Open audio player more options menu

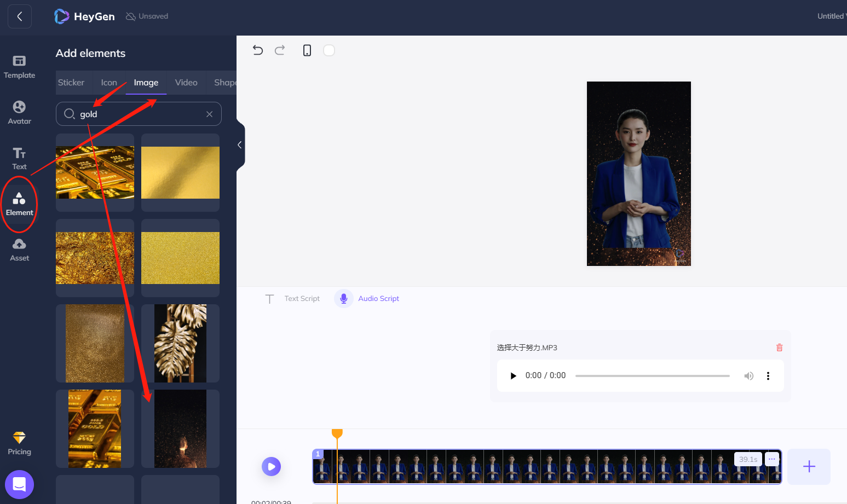768,375
